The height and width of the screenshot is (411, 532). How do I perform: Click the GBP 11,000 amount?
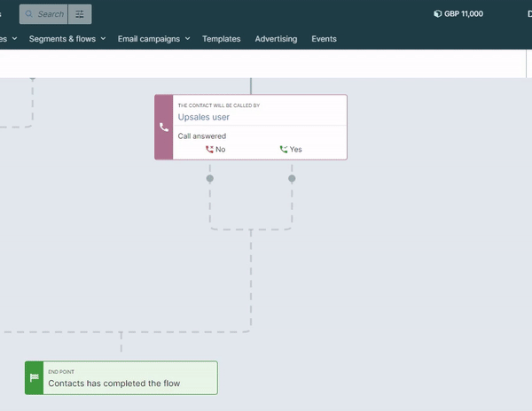tap(464, 14)
